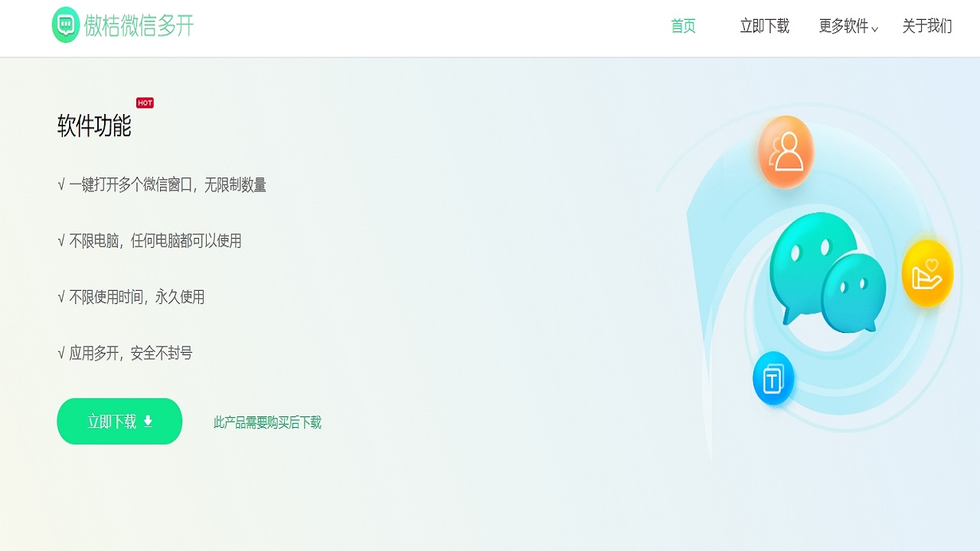
Task: Click the yellow hand-with-heart bubble icon
Action: 927,273
